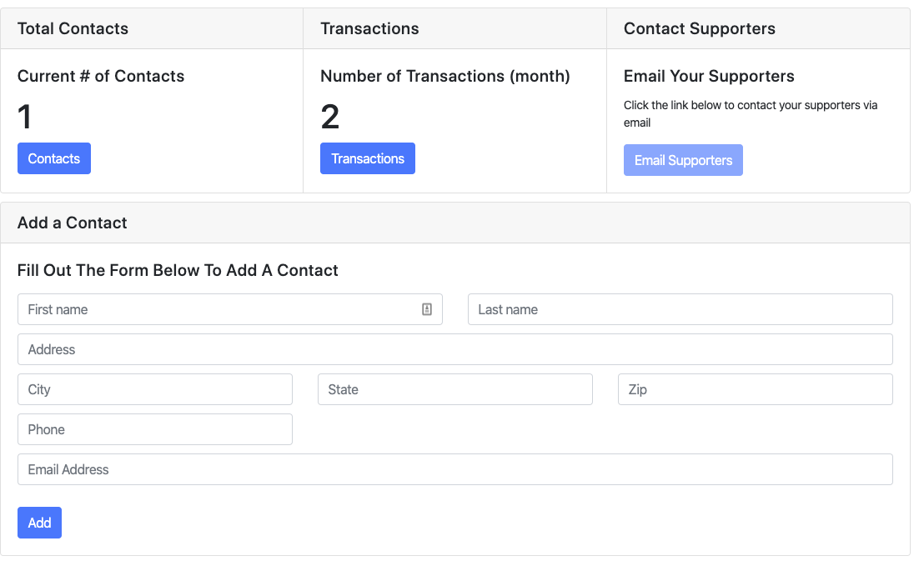This screenshot has width=924, height=566.
Task: Click into the Phone field
Action: (154, 429)
